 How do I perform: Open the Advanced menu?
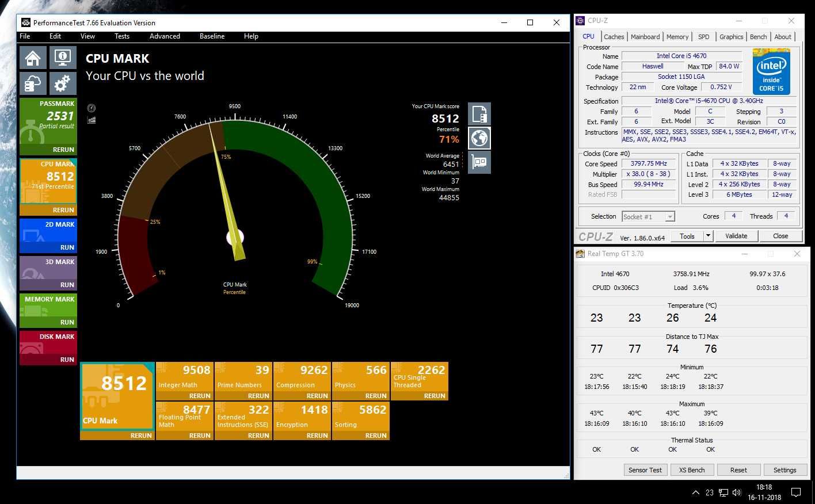(x=165, y=36)
